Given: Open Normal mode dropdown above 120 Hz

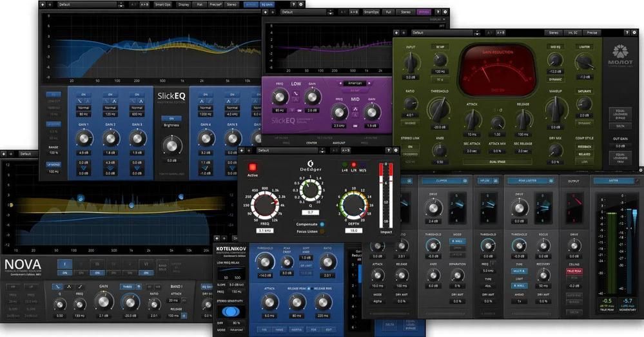Looking at the screenshot, I should click(110, 108).
